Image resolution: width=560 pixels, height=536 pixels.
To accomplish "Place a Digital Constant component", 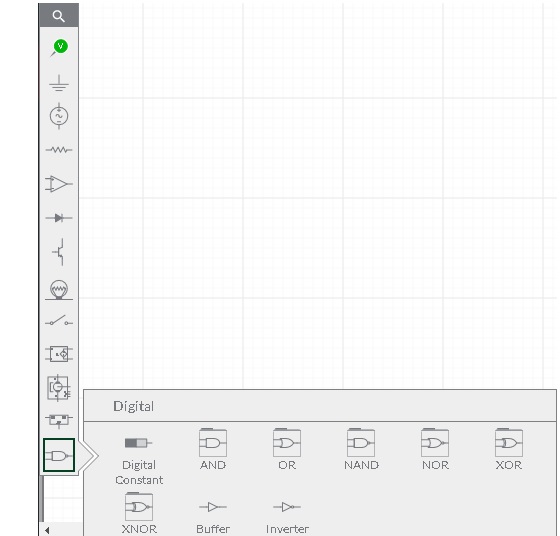I will tap(139, 457).
